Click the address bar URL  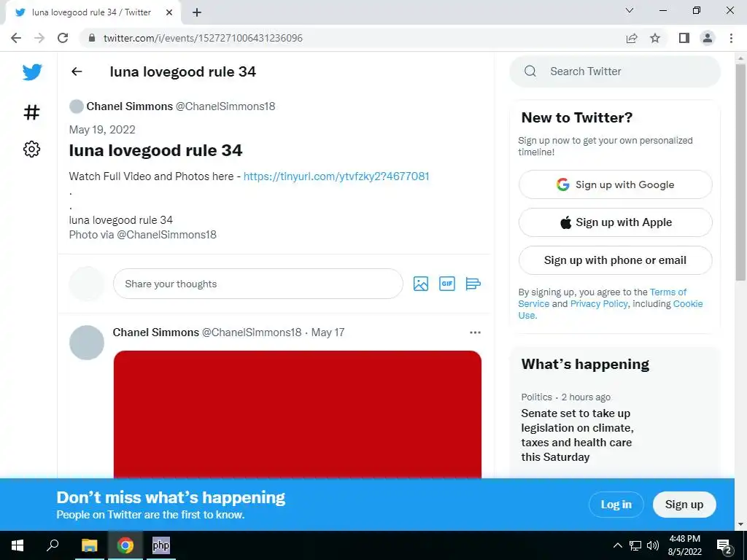203,38
